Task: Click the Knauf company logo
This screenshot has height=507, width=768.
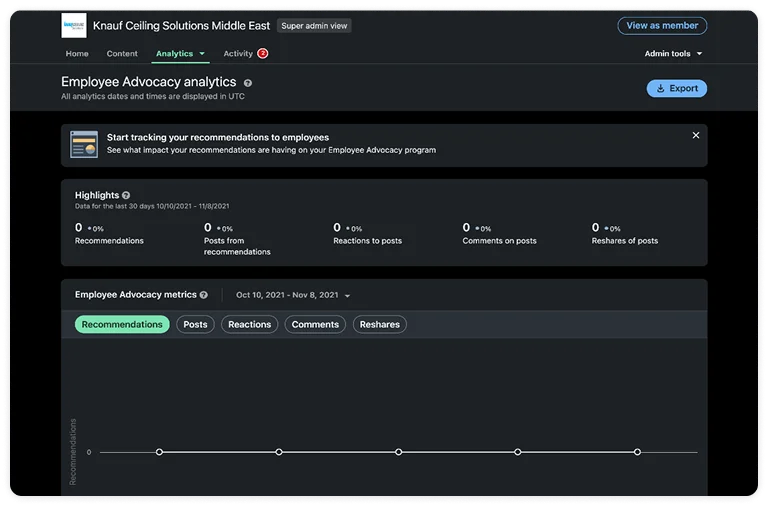Action: (74, 25)
